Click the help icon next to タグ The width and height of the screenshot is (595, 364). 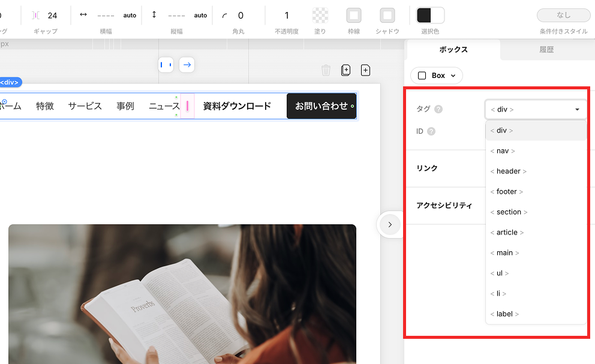(438, 109)
